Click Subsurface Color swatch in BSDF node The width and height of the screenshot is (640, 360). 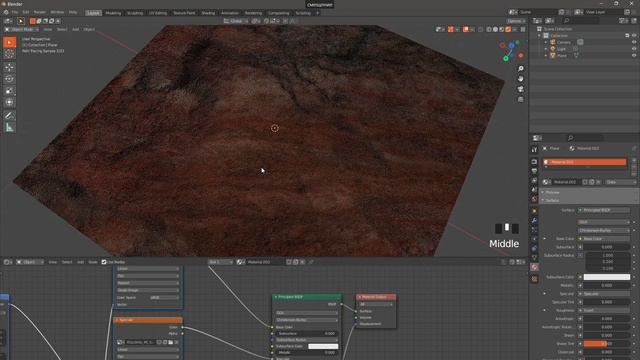[323, 346]
